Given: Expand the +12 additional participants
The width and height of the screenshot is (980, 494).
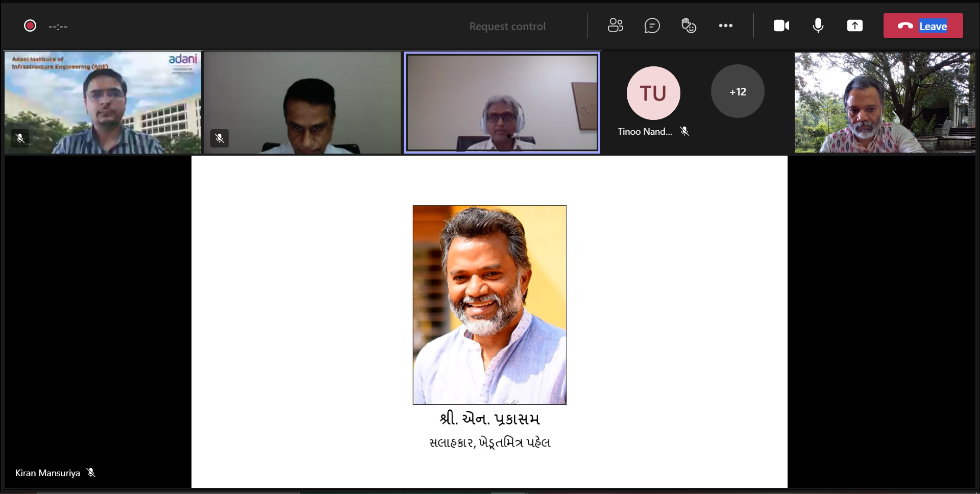Looking at the screenshot, I should click(737, 92).
